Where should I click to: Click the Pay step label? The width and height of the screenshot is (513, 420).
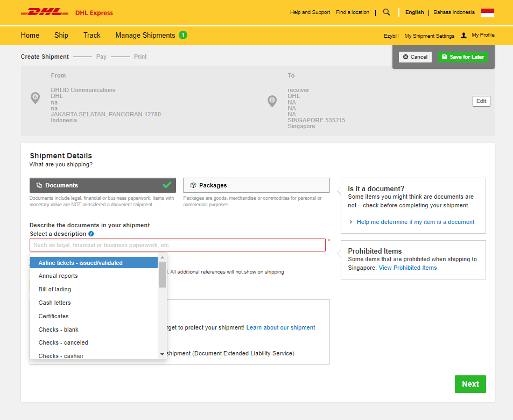click(101, 57)
